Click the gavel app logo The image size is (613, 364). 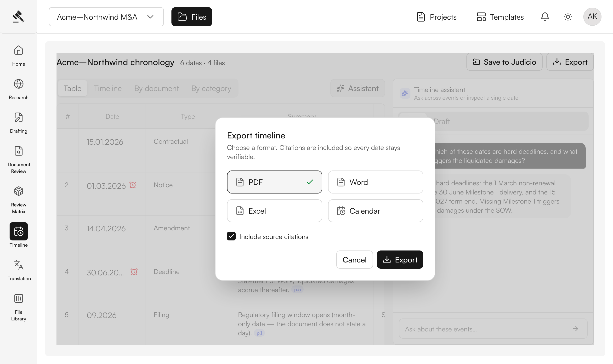coord(18,17)
